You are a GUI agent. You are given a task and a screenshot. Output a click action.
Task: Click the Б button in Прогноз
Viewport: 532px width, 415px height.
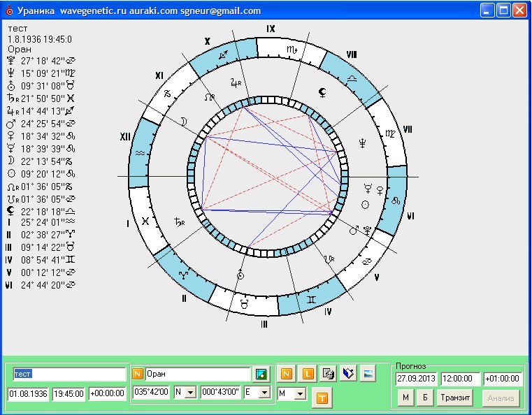424,398
